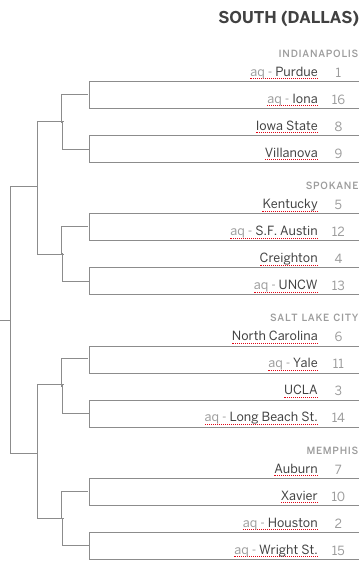Select Xavier in the bracket
The image size is (363, 568).
pos(299,495)
